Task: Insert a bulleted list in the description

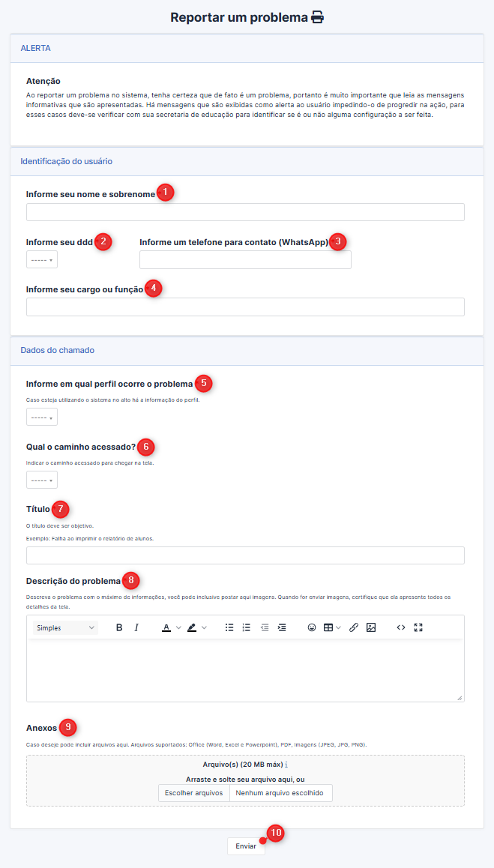Action: coord(229,627)
